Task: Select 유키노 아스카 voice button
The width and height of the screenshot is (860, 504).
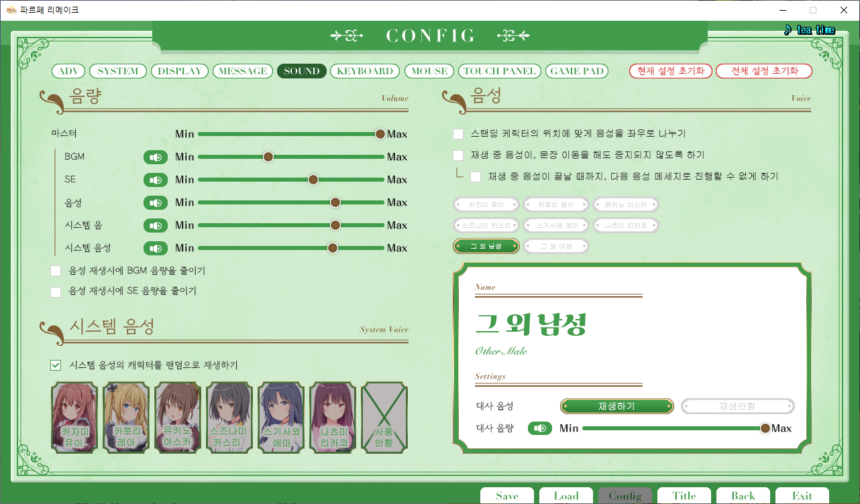Action: 626,204
